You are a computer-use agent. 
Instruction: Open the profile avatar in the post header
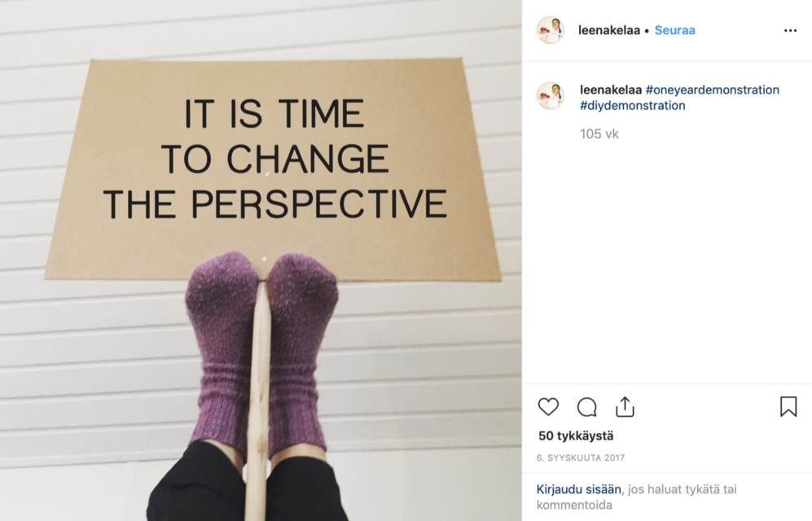point(551,30)
